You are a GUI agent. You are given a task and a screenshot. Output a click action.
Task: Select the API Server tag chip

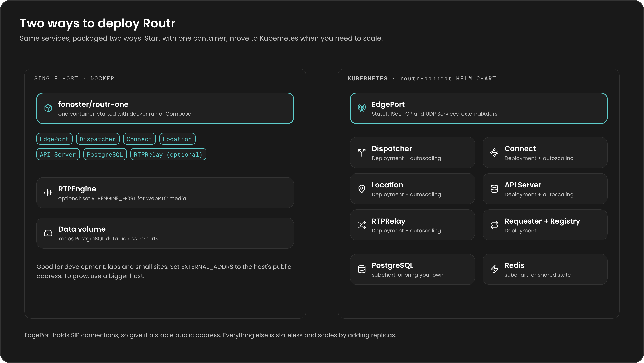click(58, 154)
